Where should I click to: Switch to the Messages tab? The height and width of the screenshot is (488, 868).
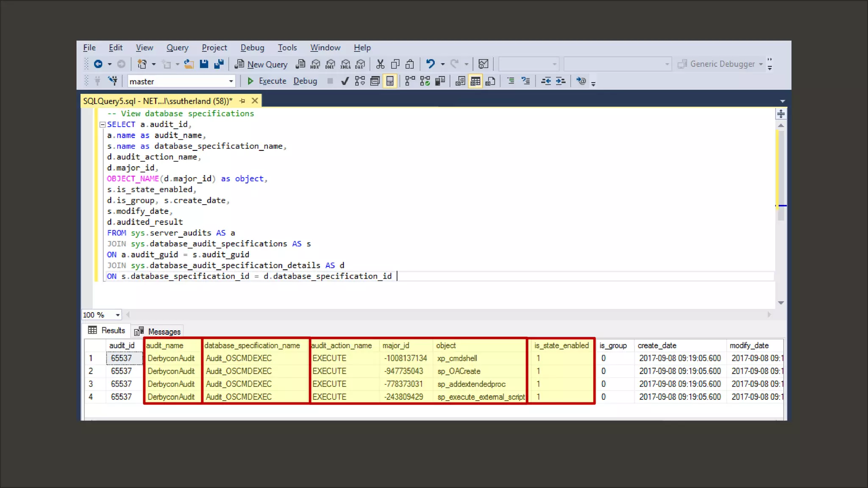[x=158, y=331]
